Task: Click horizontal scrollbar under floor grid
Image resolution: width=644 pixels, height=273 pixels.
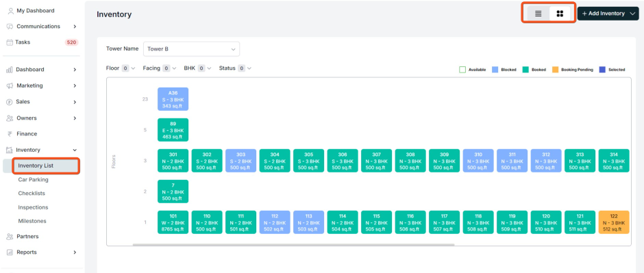Action: point(294,245)
